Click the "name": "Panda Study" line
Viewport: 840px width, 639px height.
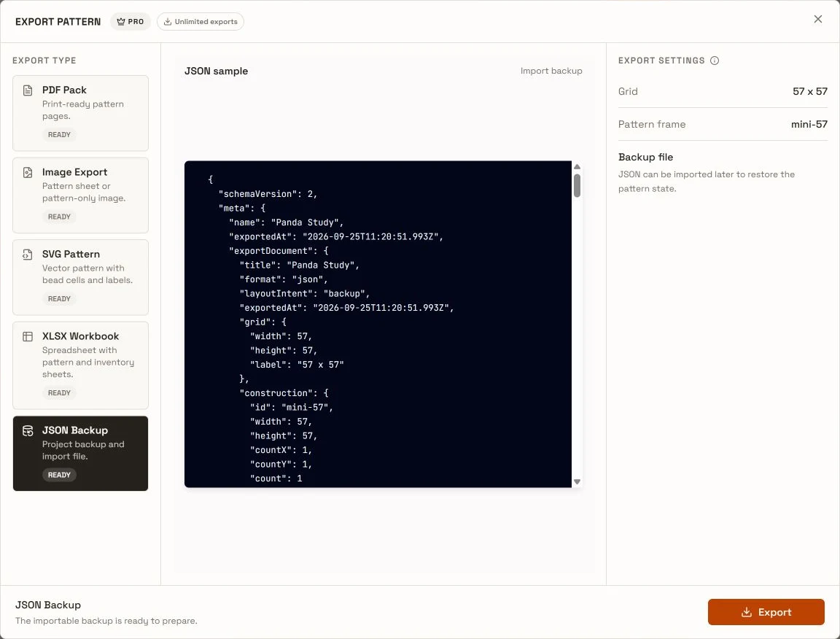click(286, 222)
